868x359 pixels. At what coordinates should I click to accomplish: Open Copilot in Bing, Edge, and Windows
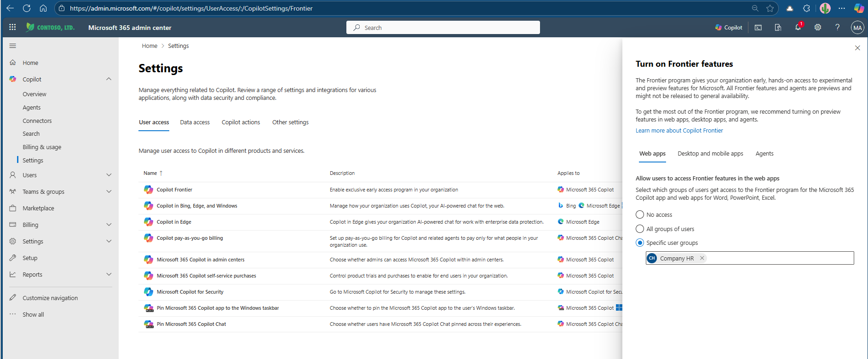[197, 206]
